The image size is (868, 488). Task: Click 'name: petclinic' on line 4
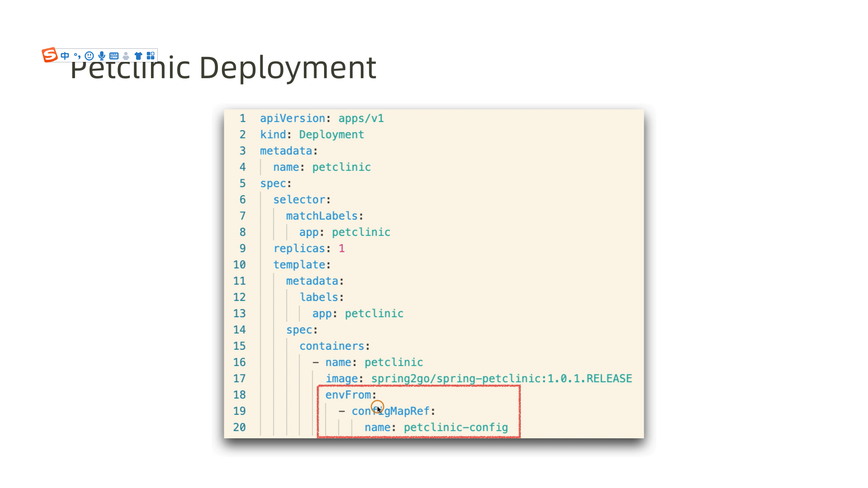322,167
